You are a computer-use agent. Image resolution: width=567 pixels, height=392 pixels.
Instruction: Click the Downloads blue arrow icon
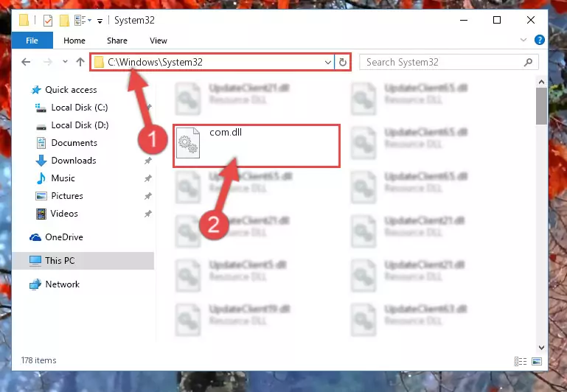click(41, 161)
